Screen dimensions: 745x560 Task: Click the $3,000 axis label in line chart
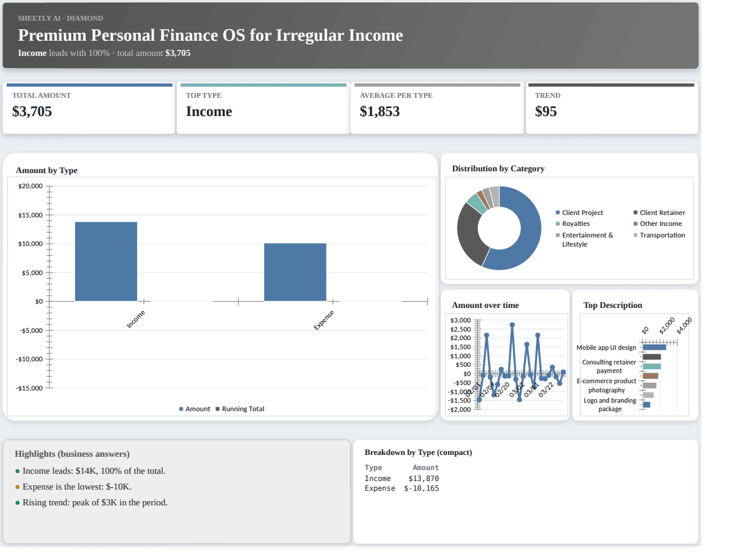[461, 320]
